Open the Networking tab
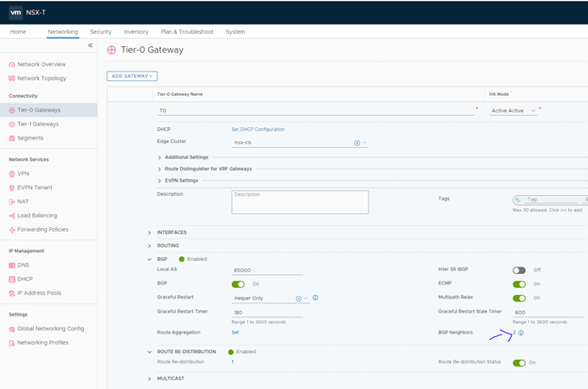 [x=63, y=32]
